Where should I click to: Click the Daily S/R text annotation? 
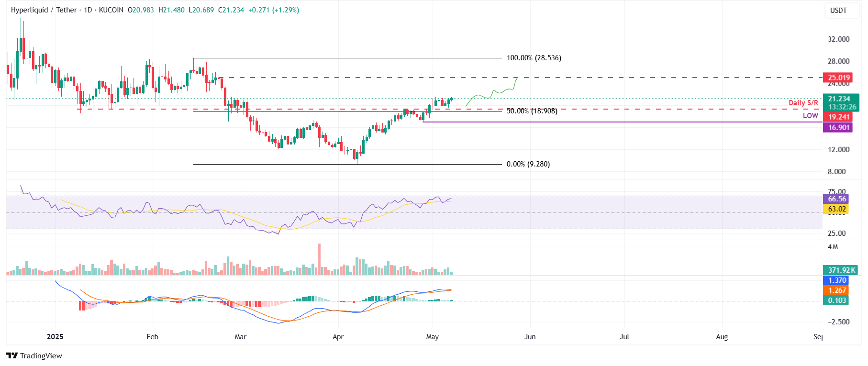coord(803,103)
